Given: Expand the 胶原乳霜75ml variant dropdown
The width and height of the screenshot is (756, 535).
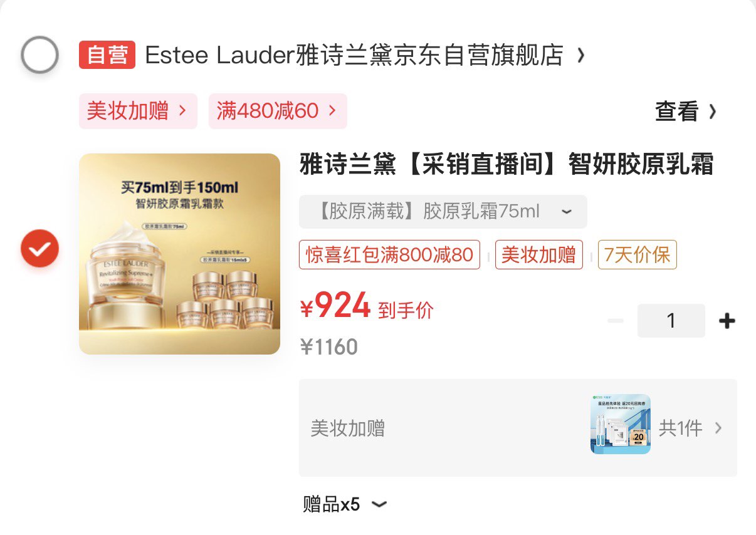Looking at the screenshot, I should click(x=443, y=212).
